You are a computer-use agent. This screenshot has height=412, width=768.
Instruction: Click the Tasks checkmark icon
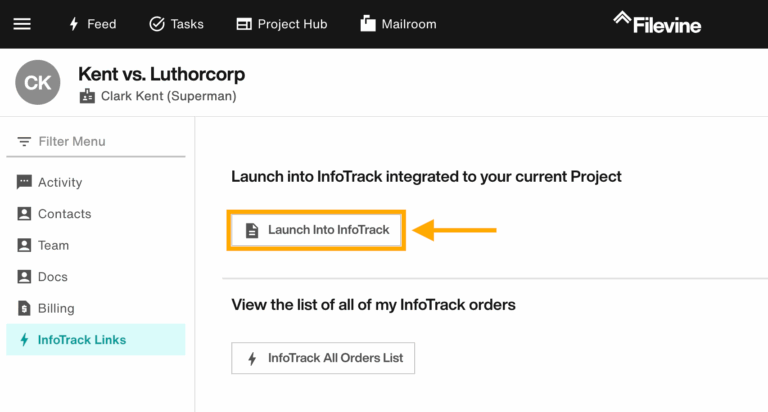(157, 24)
